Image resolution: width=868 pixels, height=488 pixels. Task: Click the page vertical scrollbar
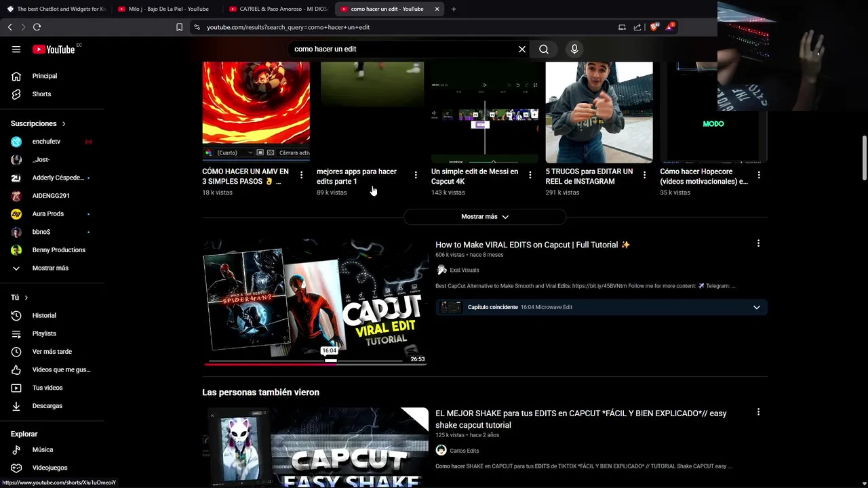tap(864, 157)
